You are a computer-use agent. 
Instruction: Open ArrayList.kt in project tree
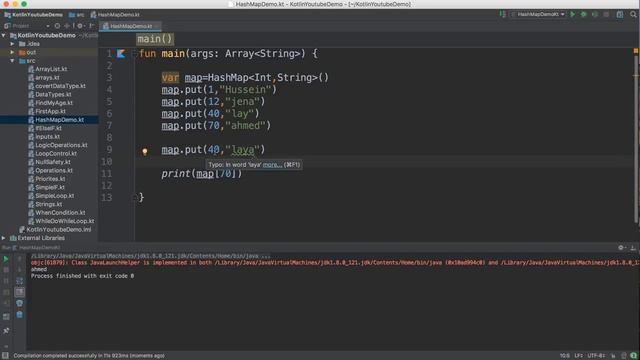(51, 69)
